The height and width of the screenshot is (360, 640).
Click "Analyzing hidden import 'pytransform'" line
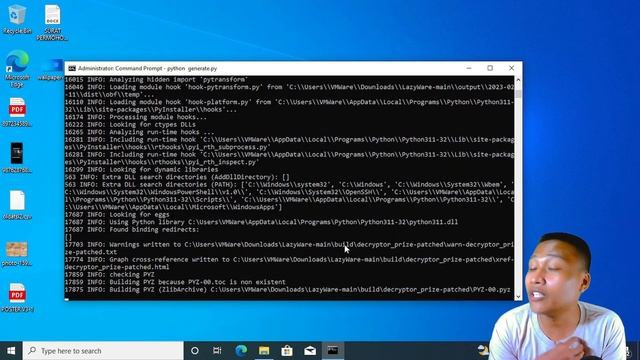coord(156,80)
